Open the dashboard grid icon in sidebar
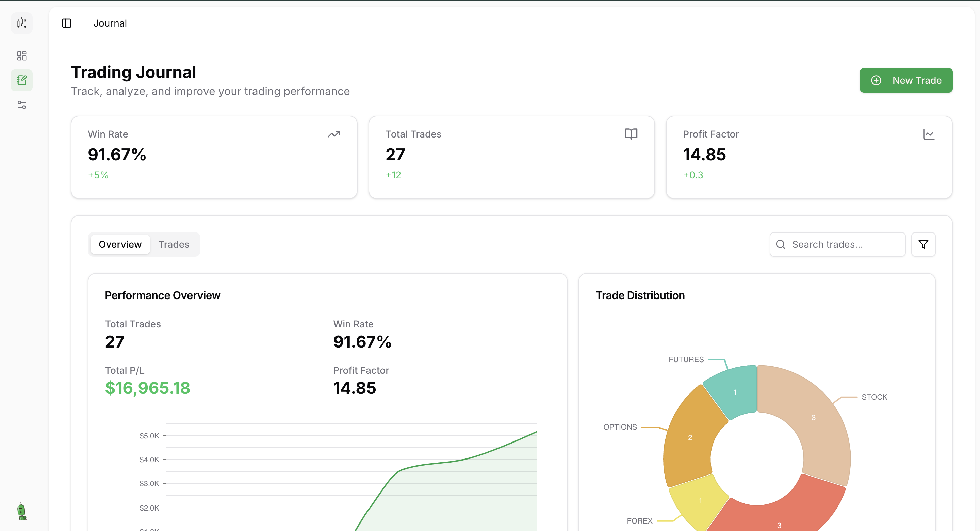The width and height of the screenshot is (980, 531). (x=22, y=56)
